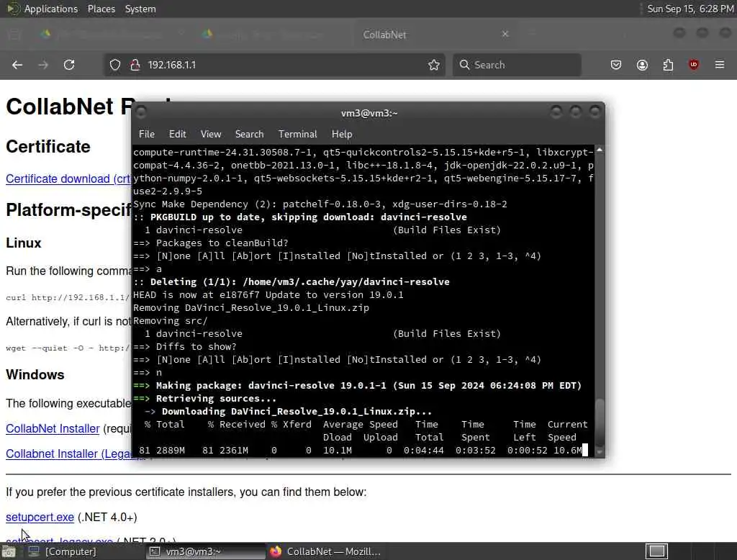
Task: Open the terminal Help menu
Action: point(342,134)
